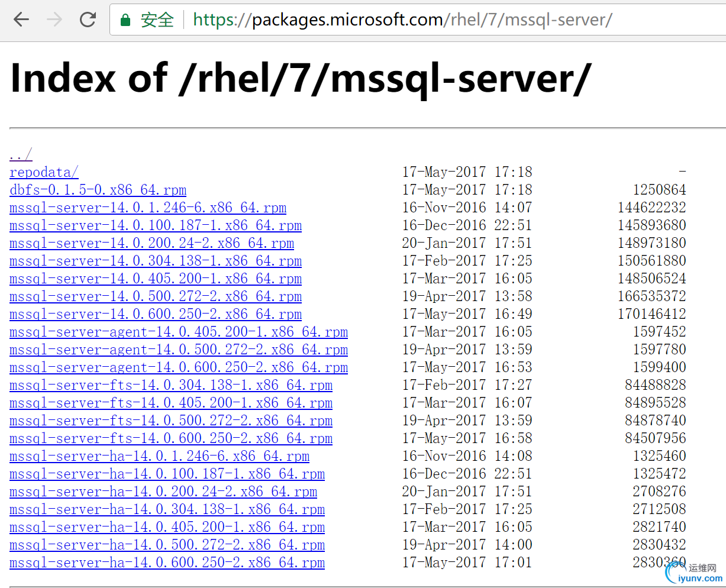This screenshot has width=726, height=588.
Task: Click file size value 170146412
Action: pos(651,314)
